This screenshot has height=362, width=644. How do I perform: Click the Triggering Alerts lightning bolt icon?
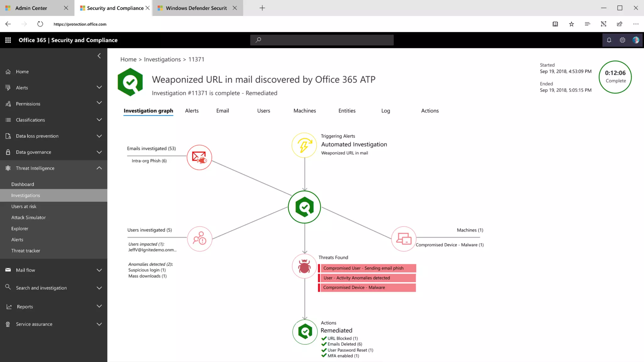tap(304, 145)
